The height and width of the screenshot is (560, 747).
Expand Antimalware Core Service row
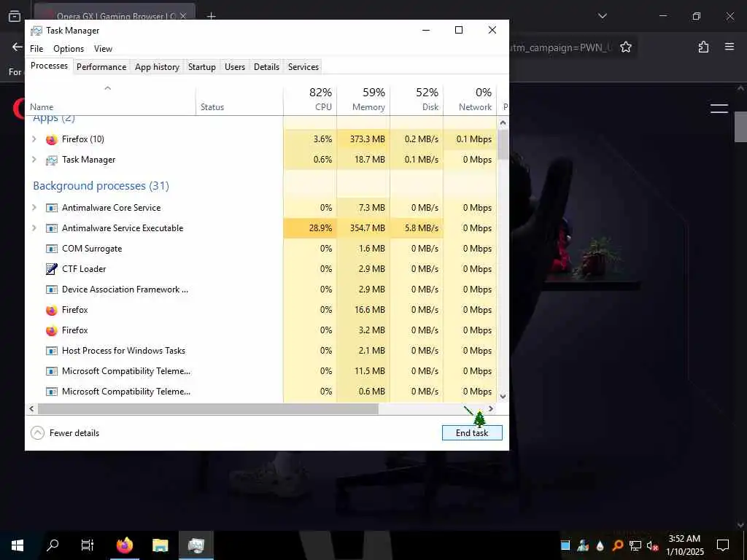coord(34,208)
